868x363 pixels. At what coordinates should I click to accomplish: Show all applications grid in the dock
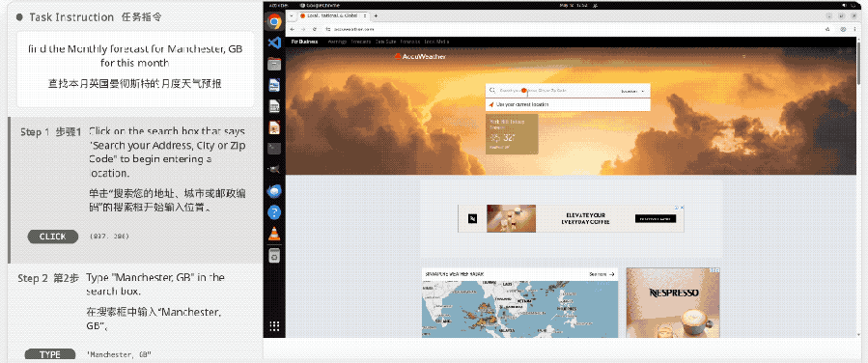[274, 326]
